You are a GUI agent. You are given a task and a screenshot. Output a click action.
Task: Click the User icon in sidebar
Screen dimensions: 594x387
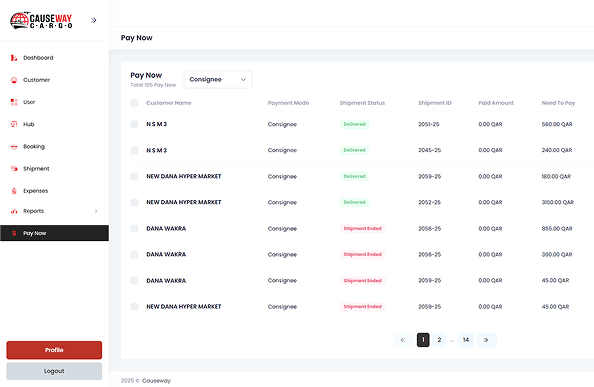point(14,102)
